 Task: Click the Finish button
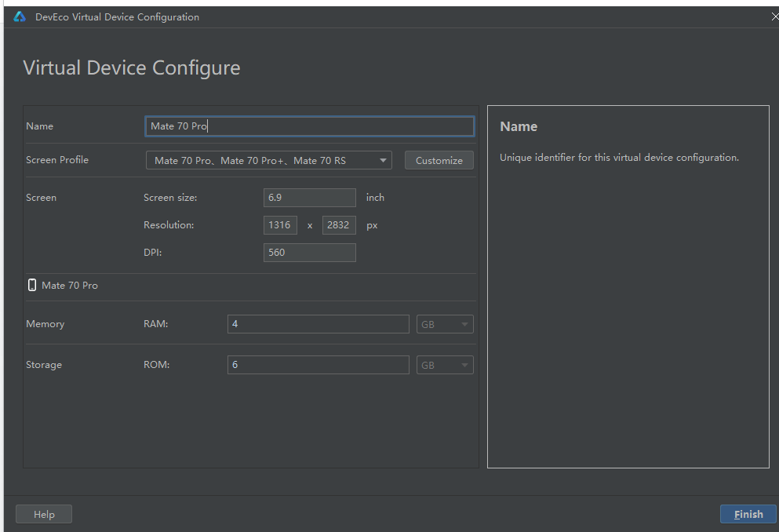(x=748, y=514)
